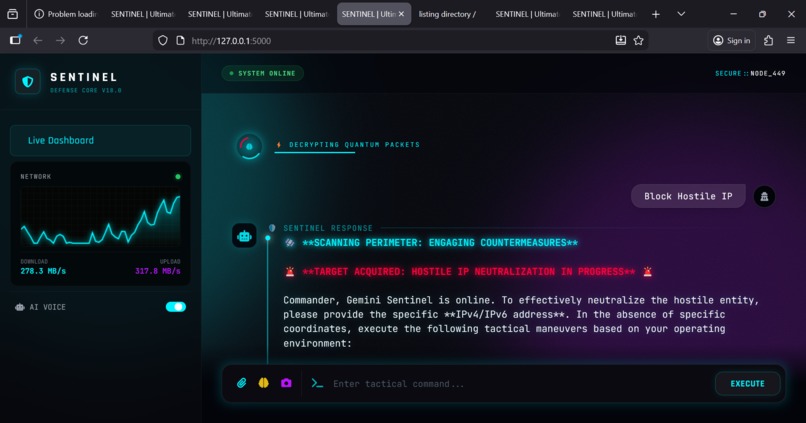Click the page info icon beside URL

[180, 41]
